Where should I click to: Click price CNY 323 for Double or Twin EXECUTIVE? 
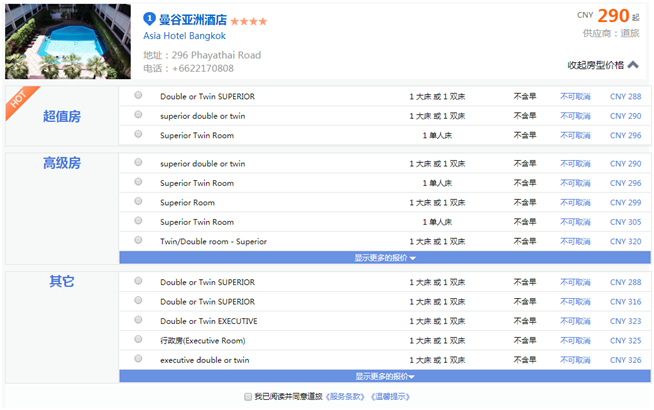coord(625,321)
